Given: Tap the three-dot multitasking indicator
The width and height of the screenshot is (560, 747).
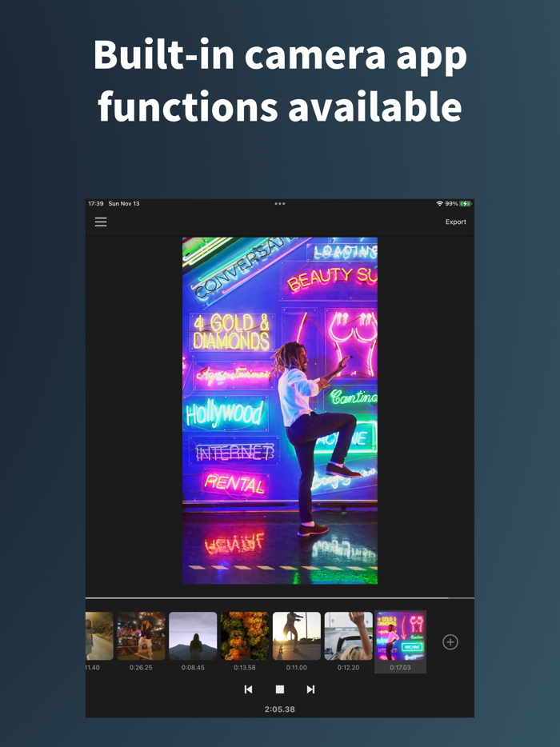Looking at the screenshot, I should click(x=280, y=204).
